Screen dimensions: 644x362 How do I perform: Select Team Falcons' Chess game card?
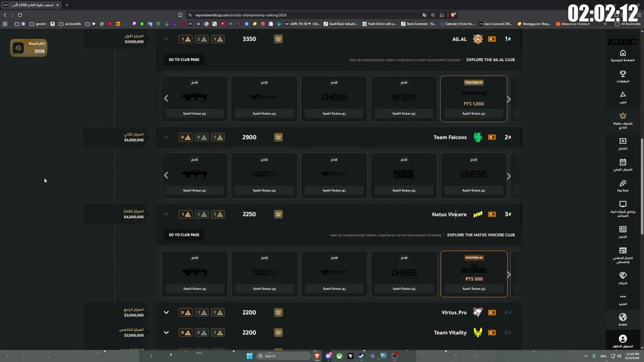473,175
